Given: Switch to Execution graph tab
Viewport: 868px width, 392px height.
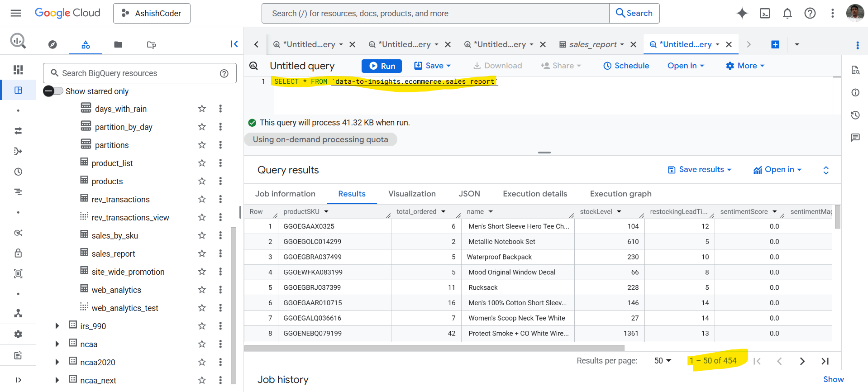Looking at the screenshot, I should coord(621,194).
